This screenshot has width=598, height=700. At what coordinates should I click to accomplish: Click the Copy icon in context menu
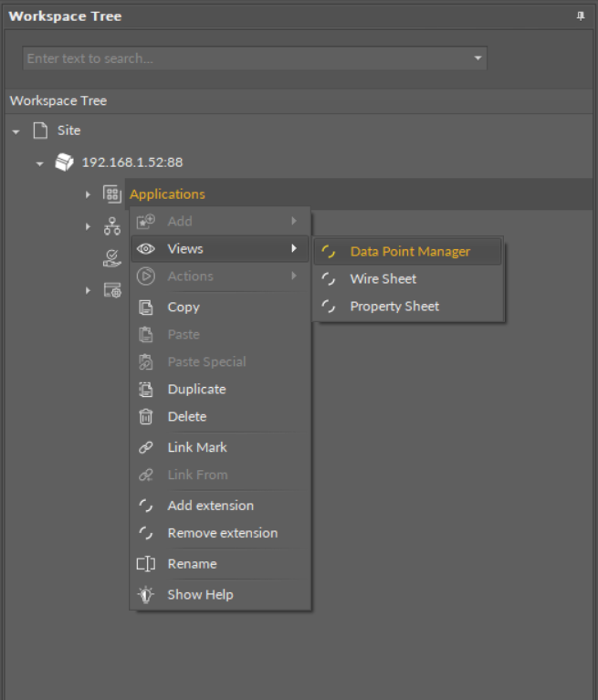click(146, 308)
